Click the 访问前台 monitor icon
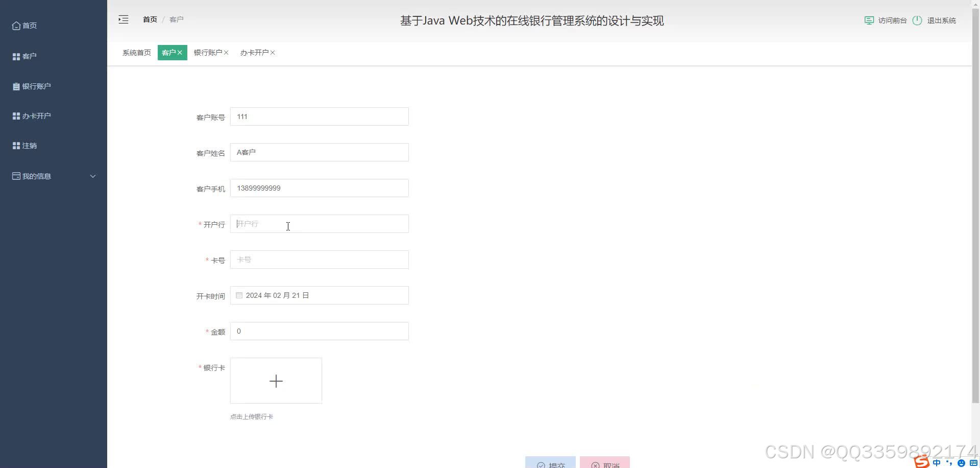980x468 pixels. click(x=869, y=20)
